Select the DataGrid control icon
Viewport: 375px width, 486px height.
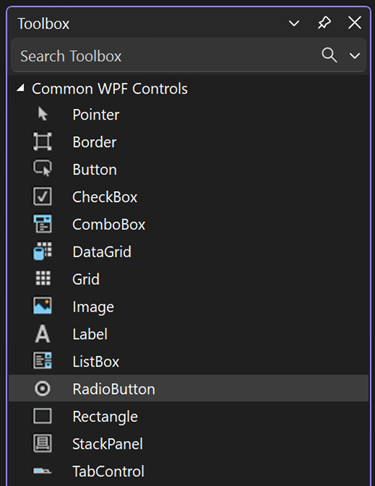[x=42, y=251]
